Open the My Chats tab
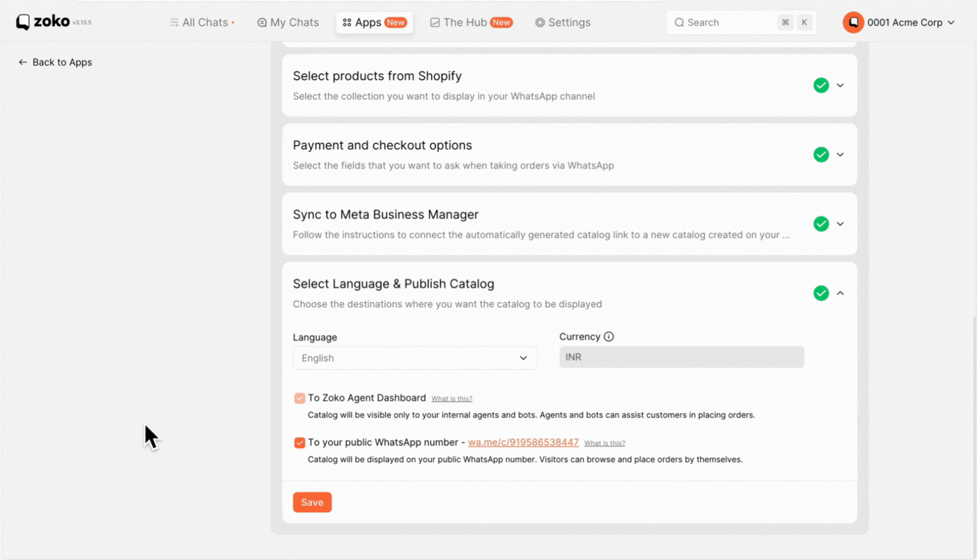This screenshot has width=977, height=560. tap(288, 22)
